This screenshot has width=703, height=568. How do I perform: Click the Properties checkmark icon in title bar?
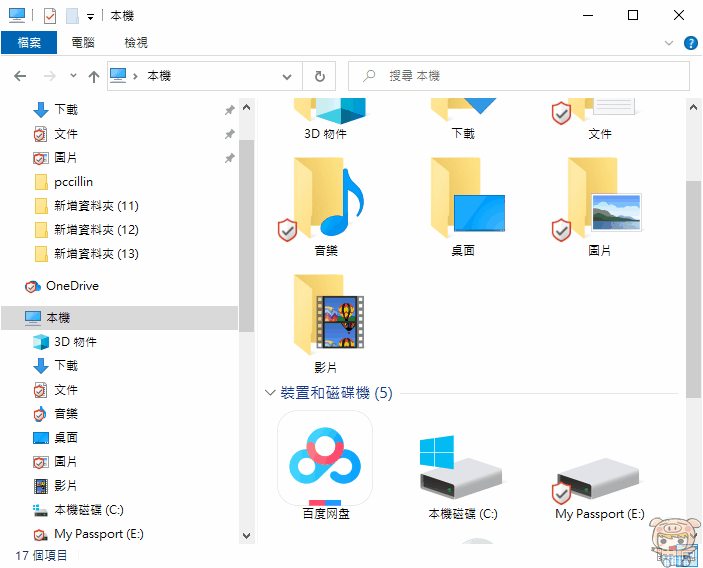(50, 16)
